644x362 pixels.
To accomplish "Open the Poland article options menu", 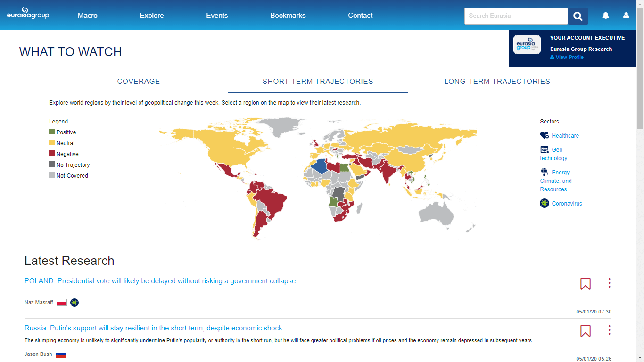I will [x=609, y=283].
